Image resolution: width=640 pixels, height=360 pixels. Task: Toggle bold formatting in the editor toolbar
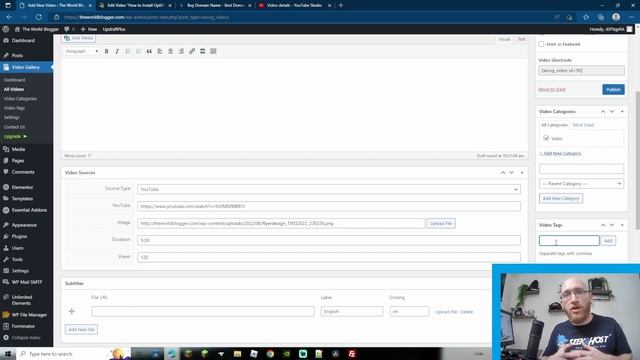tap(107, 51)
